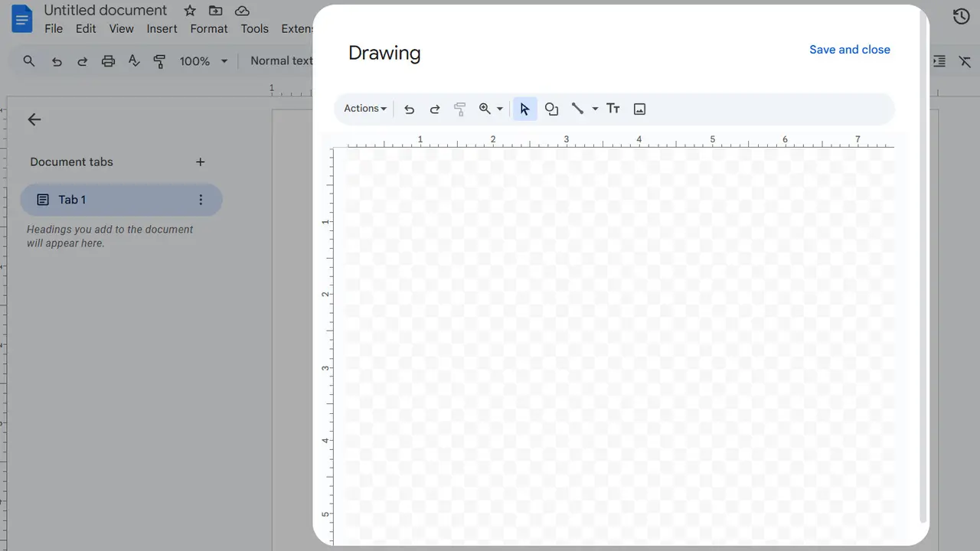Insert an image into the drawing

639,108
